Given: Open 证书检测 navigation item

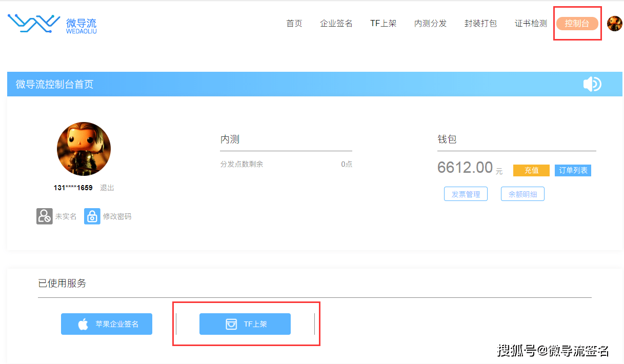Looking at the screenshot, I should pyautogui.click(x=531, y=24).
